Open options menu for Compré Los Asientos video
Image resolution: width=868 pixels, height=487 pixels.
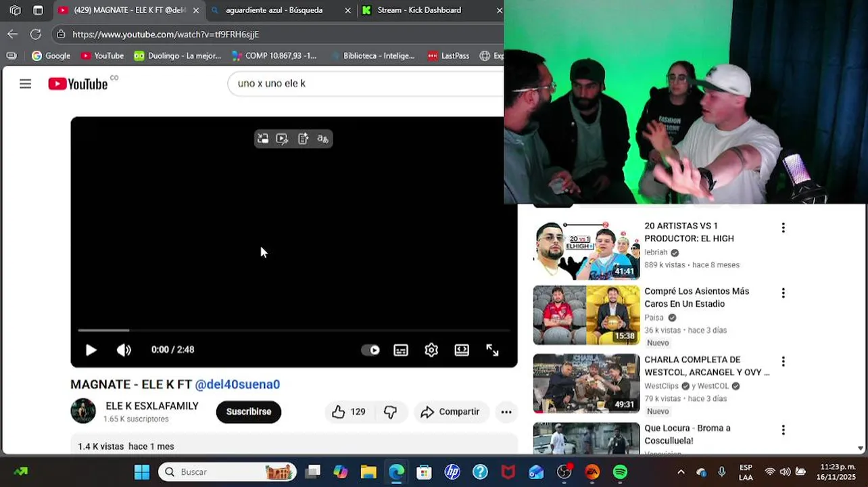783,294
